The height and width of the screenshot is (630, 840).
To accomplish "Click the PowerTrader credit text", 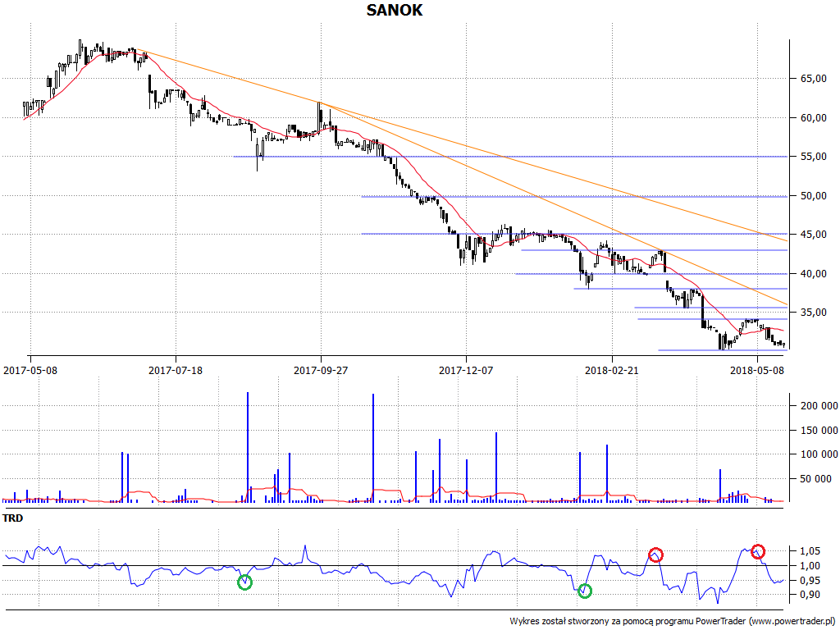I will pyautogui.click(x=673, y=622).
